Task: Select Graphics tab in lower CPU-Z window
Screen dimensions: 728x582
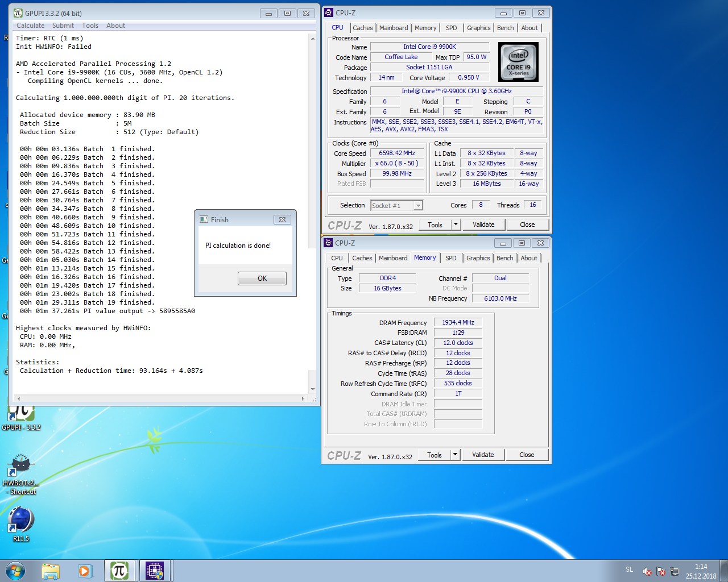Action: pyautogui.click(x=478, y=258)
